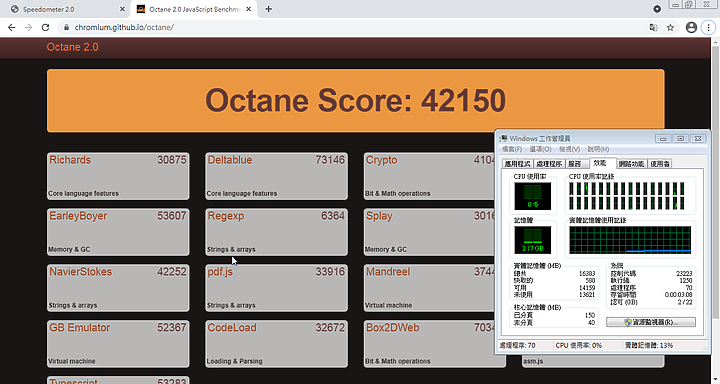Close the Speedometer 2.0 tab
720x384 pixels.
click(122, 9)
